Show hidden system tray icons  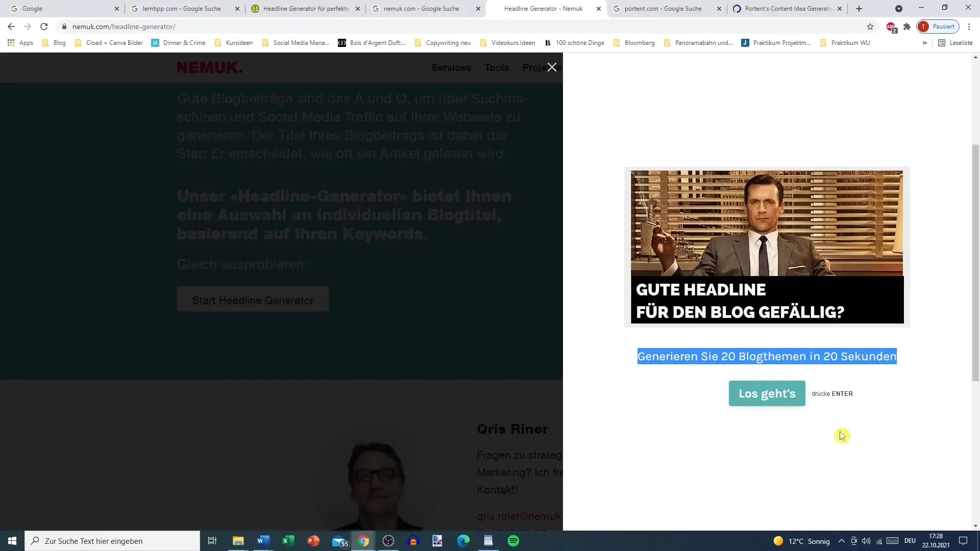pyautogui.click(x=841, y=541)
